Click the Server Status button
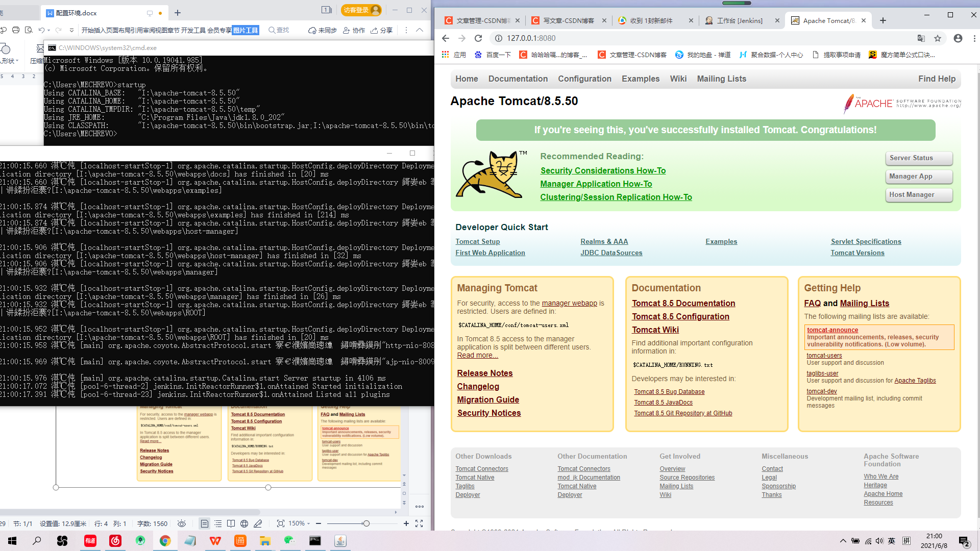Viewport: 980px width, 551px height. (918, 158)
